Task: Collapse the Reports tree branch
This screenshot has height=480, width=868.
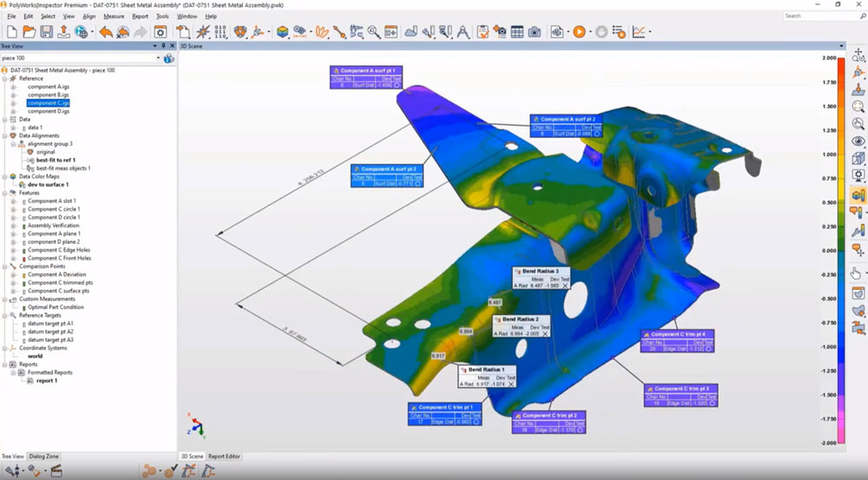Action: [x=4, y=365]
